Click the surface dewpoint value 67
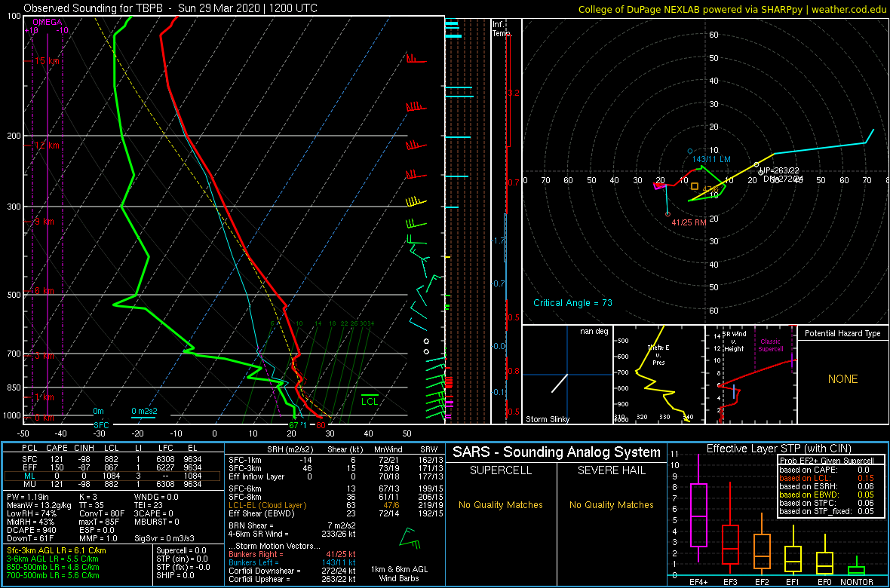 (x=293, y=425)
